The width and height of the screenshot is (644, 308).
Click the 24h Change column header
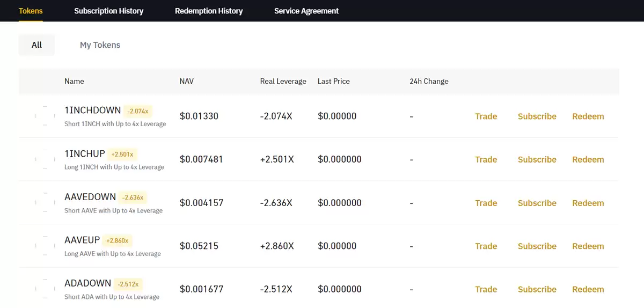pos(429,82)
